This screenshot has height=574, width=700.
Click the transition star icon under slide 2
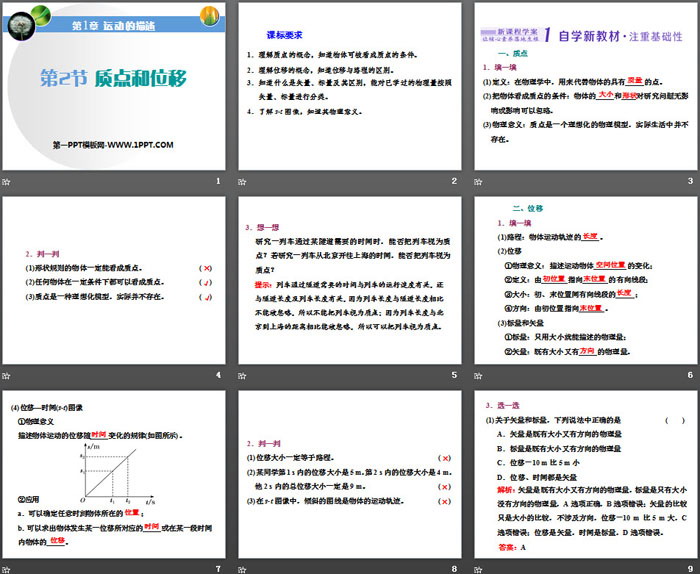tap(241, 181)
